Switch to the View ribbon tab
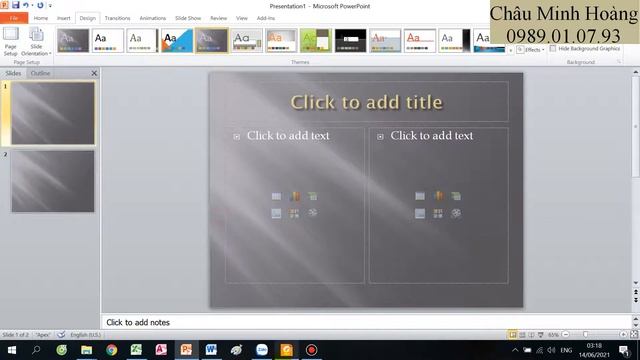This screenshot has width=640, height=360. pos(242,18)
